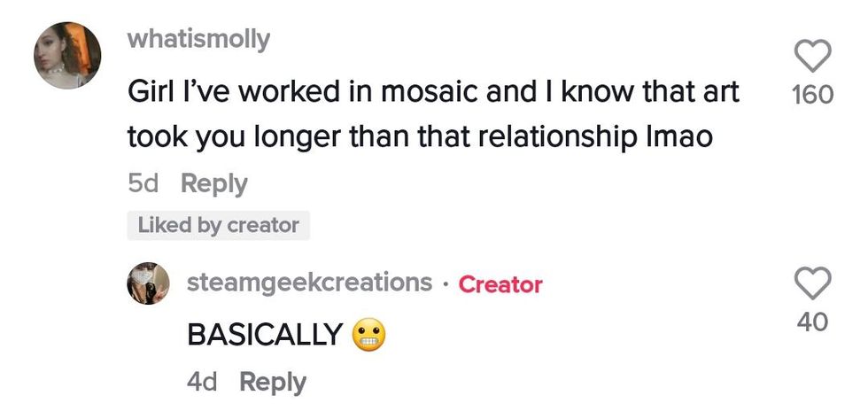The image size is (868, 411).
Task: Open steamgeekcreations' avatar image
Action: coord(149,283)
